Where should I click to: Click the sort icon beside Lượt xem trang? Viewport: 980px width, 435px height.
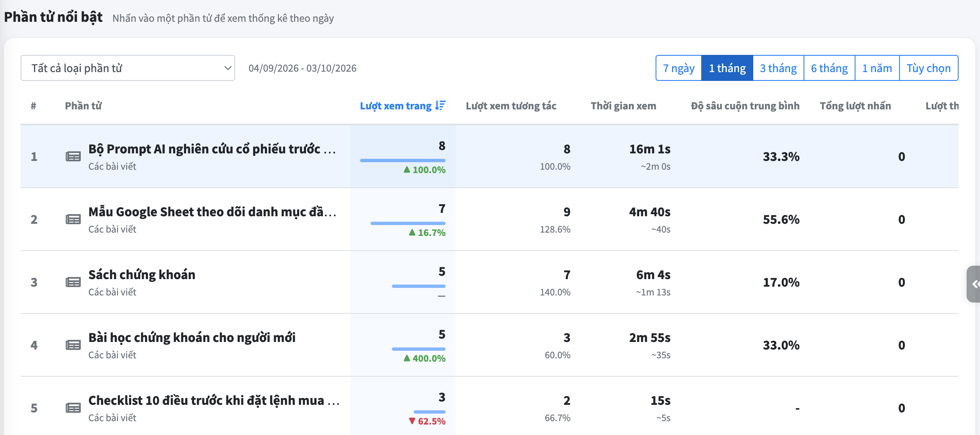coord(440,106)
